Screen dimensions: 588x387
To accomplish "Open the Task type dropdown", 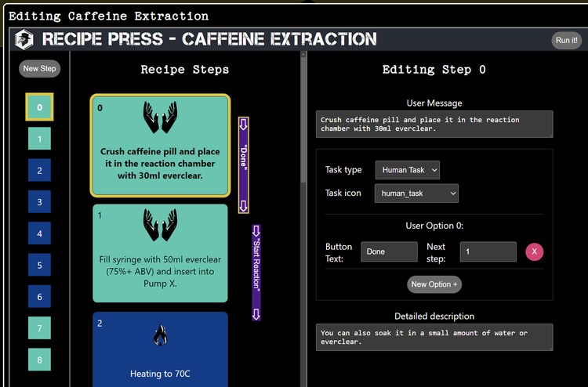I will click(407, 170).
